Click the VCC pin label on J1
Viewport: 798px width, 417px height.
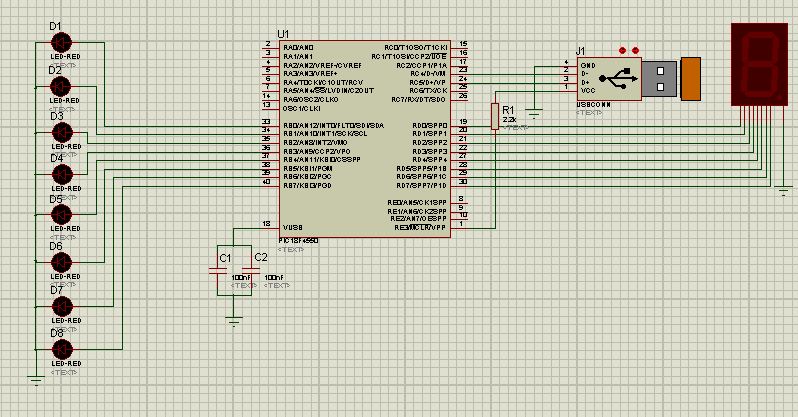(588, 91)
